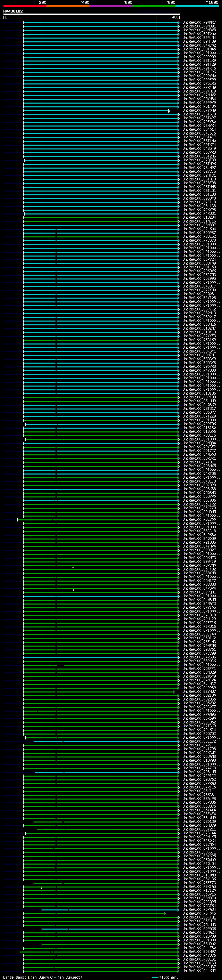The image size is (222, 980).
Task: Click the red 20% identity legend segment
Action: pyautogui.click(x=25, y=6)
